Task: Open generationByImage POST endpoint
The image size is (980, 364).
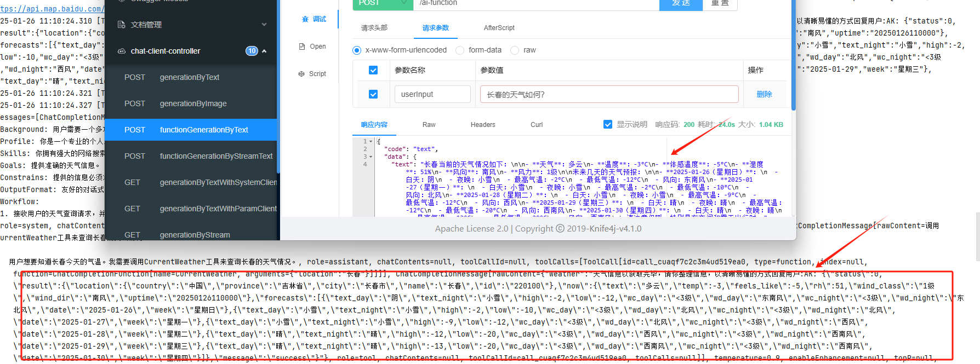Action: coord(191,103)
